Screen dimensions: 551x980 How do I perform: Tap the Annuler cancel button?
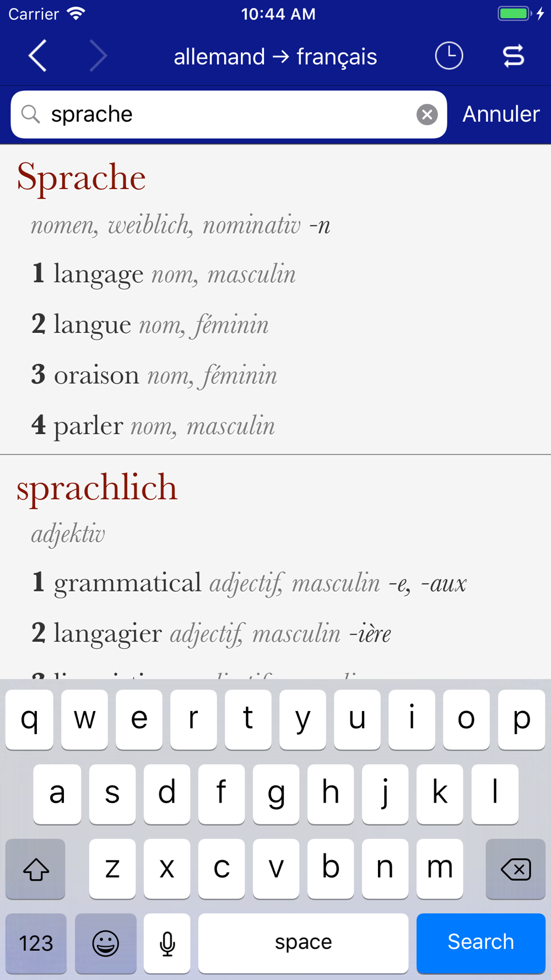[x=501, y=114]
